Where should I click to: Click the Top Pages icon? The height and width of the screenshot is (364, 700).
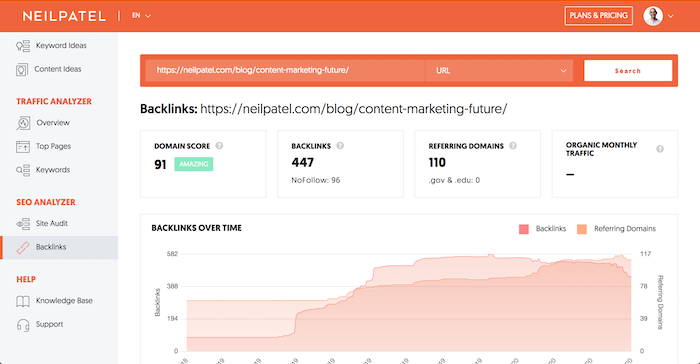tap(23, 146)
